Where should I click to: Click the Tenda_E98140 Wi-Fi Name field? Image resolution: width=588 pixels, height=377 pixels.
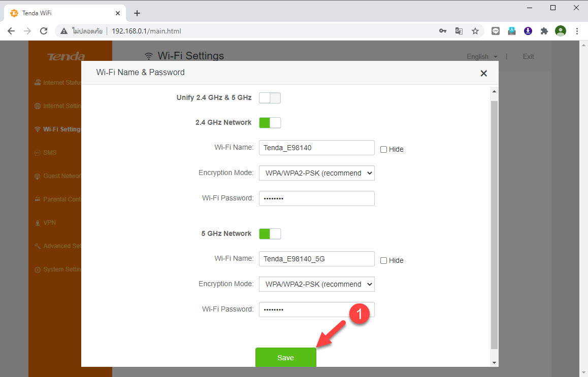click(316, 148)
